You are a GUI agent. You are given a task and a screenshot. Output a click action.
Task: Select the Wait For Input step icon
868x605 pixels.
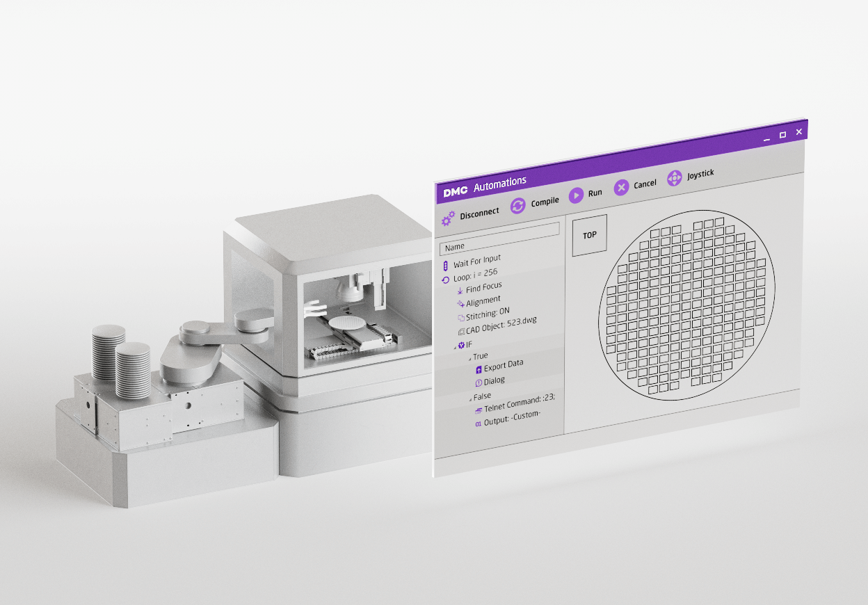point(445,266)
